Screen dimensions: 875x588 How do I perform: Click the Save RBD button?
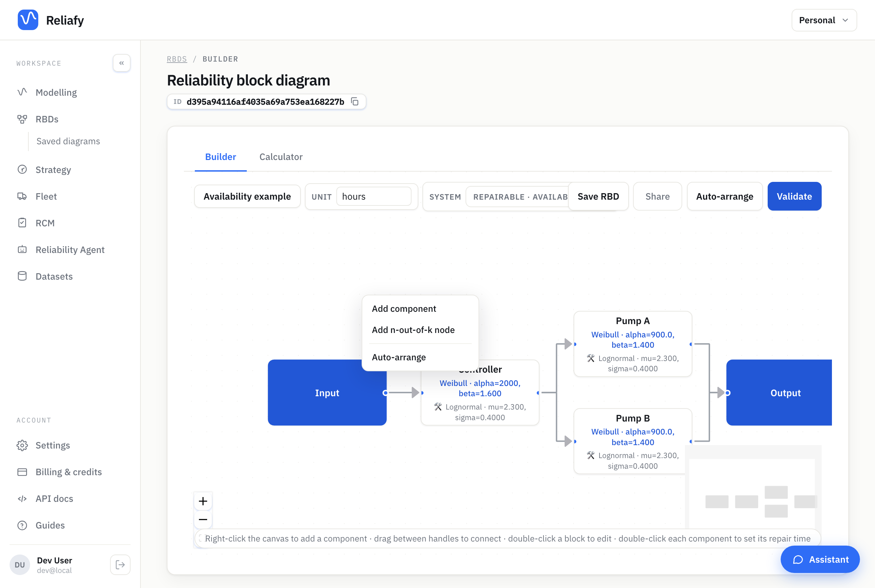pyautogui.click(x=598, y=197)
